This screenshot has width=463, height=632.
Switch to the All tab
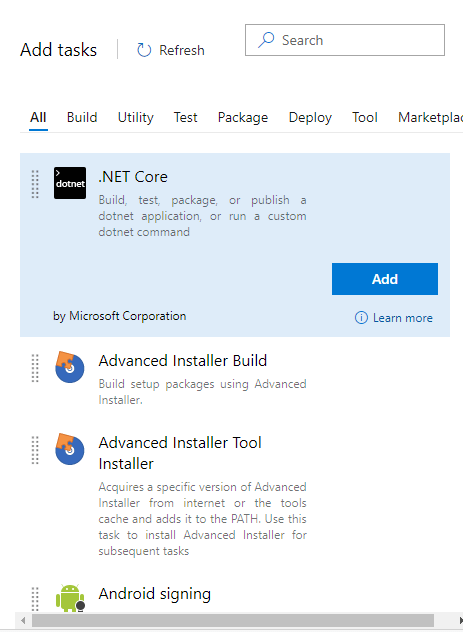(x=38, y=117)
